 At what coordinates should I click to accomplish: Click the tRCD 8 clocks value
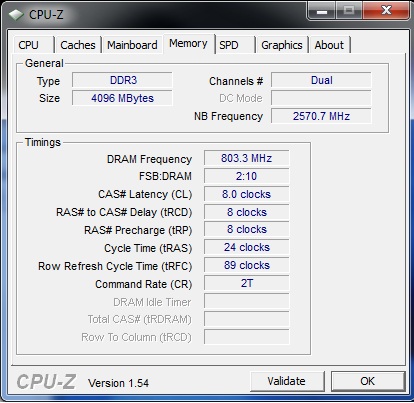click(247, 212)
